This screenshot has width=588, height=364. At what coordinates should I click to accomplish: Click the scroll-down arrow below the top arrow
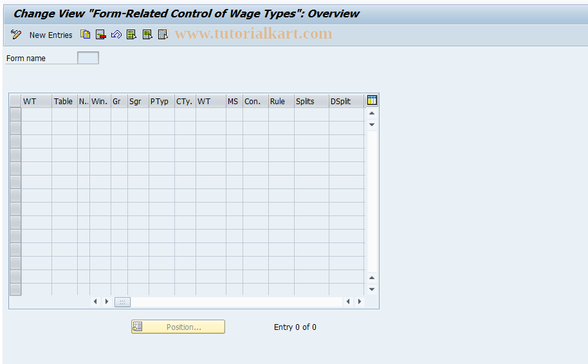tap(372, 125)
